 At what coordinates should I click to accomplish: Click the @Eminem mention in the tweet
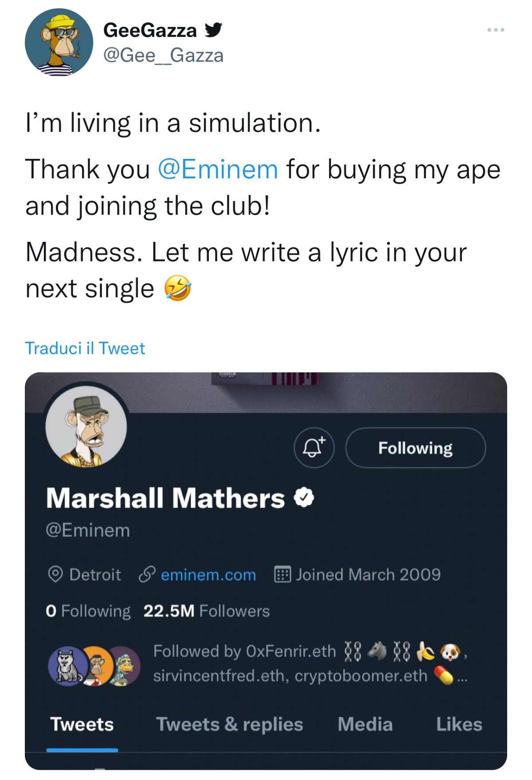pyautogui.click(x=218, y=169)
